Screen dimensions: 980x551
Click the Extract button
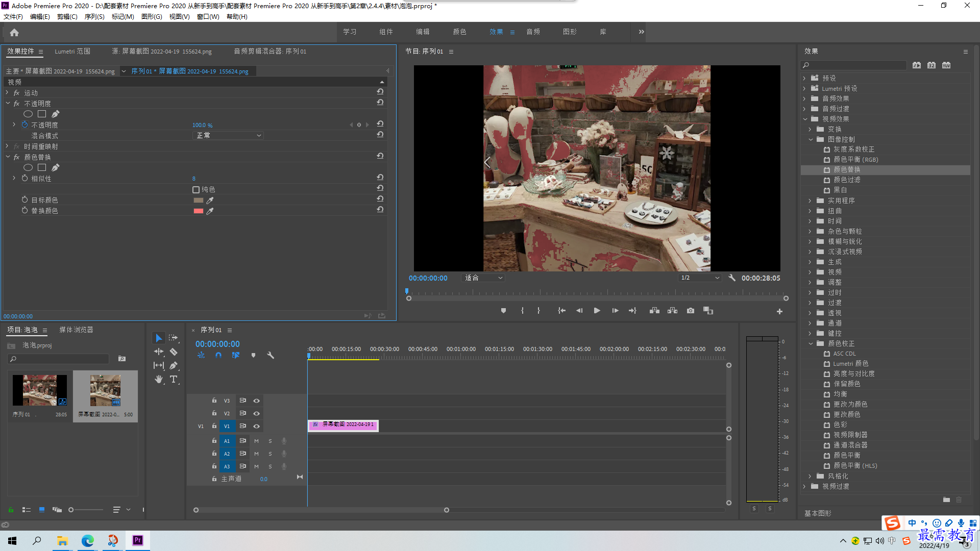tap(672, 311)
